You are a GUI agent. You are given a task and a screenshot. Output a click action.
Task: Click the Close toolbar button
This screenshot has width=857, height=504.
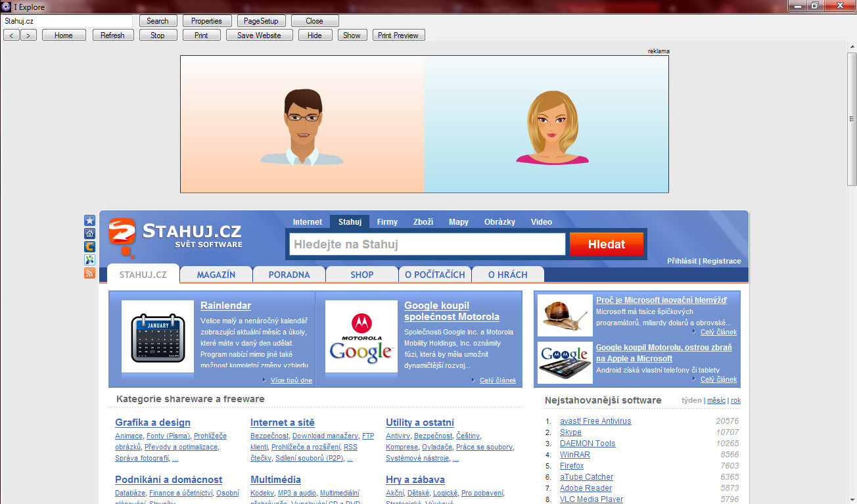tap(315, 21)
